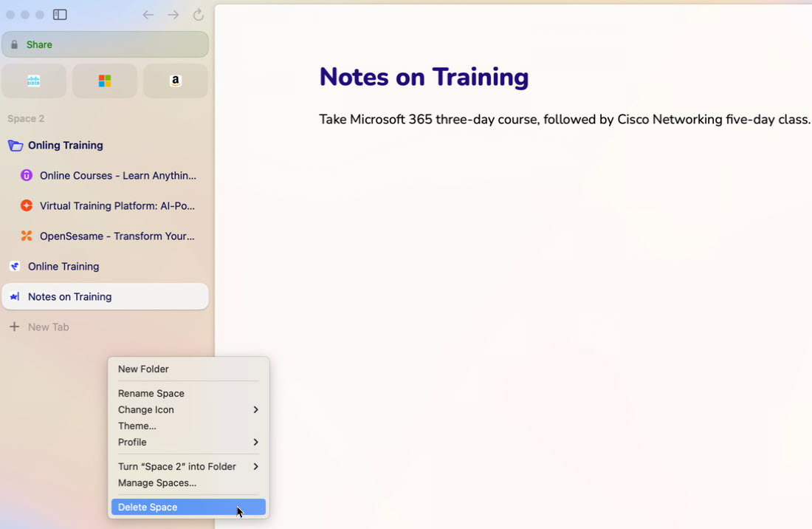Click the Share address bar field
Viewport: 812px width, 529px height.
coord(111,45)
